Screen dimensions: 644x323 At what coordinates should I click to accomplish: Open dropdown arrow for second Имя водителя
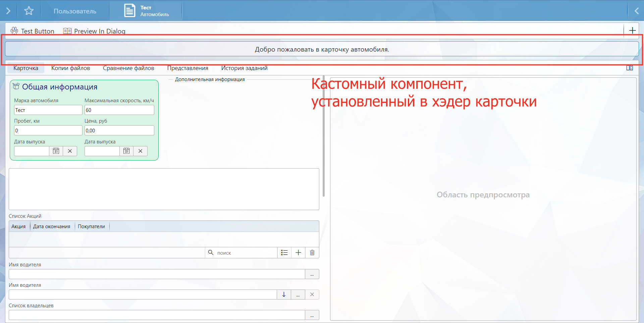[284, 295]
